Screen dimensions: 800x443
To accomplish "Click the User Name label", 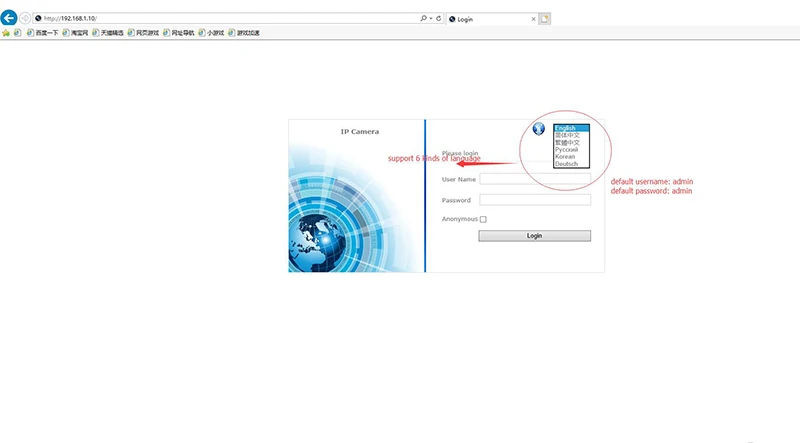I will pos(459,180).
